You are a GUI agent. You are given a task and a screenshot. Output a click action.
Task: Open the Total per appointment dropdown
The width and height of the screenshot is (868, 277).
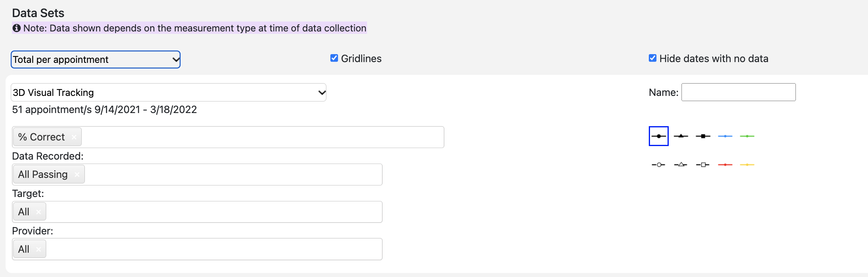point(96,59)
